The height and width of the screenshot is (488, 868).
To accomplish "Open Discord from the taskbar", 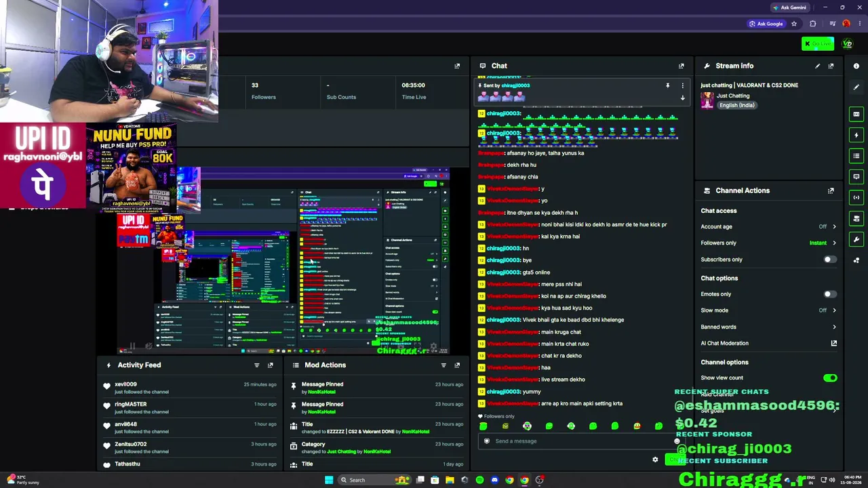I will pyautogui.click(x=494, y=480).
